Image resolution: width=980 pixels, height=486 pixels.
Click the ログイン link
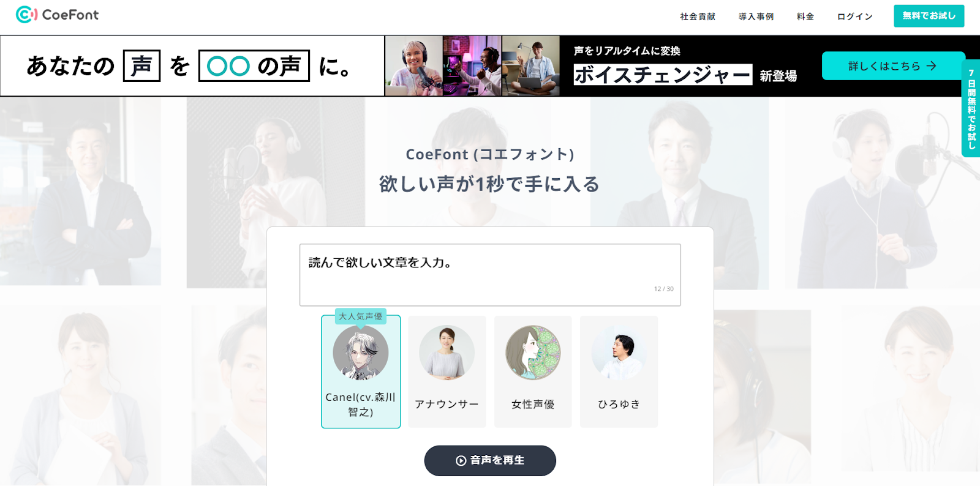click(854, 17)
